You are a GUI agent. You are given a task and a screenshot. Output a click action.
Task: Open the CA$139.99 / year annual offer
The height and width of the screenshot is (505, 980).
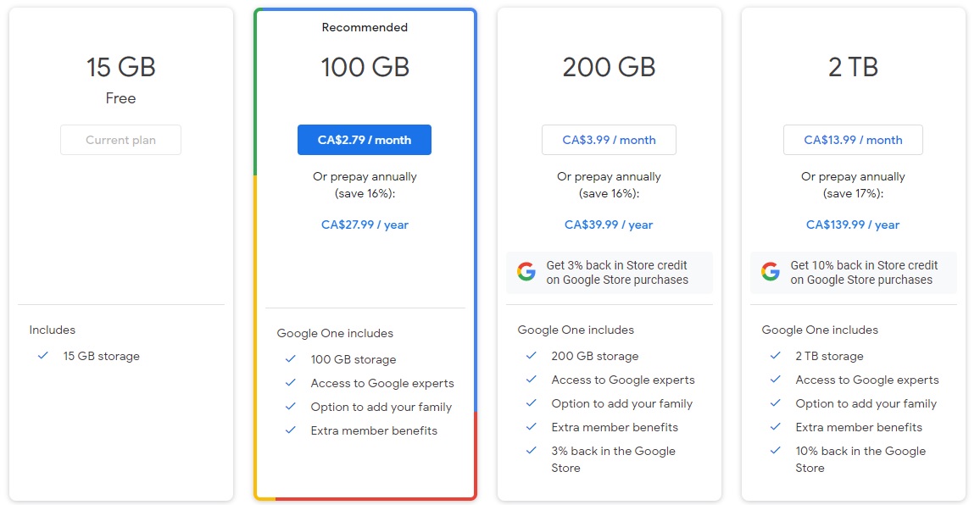click(853, 225)
